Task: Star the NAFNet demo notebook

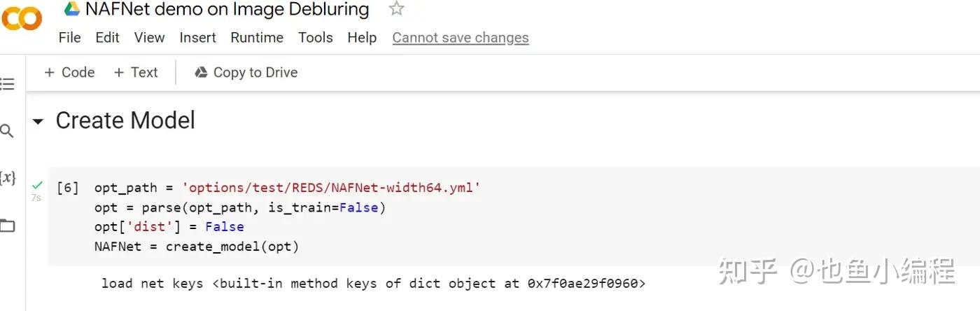Action: [396, 9]
